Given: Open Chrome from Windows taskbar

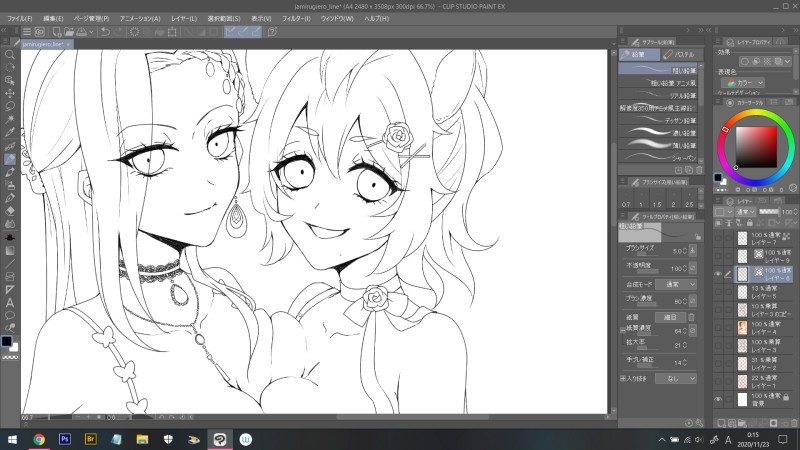Looking at the screenshot, I should coord(39,439).
